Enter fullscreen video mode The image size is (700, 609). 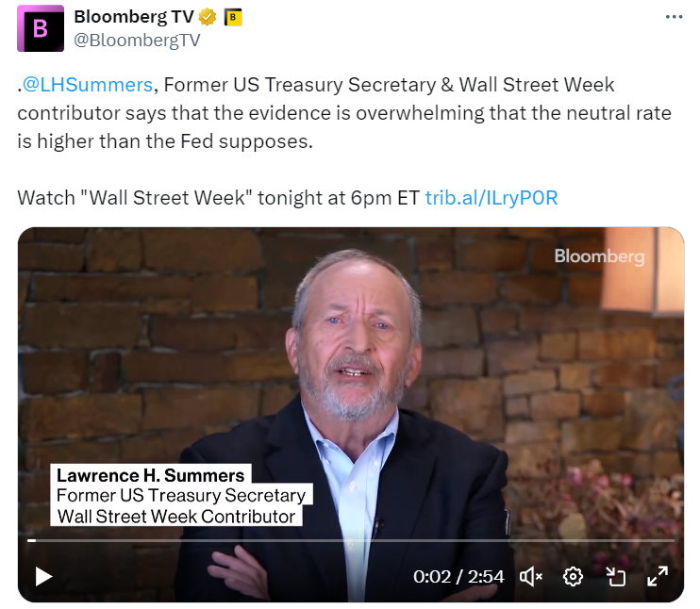(x=658, y=576)
